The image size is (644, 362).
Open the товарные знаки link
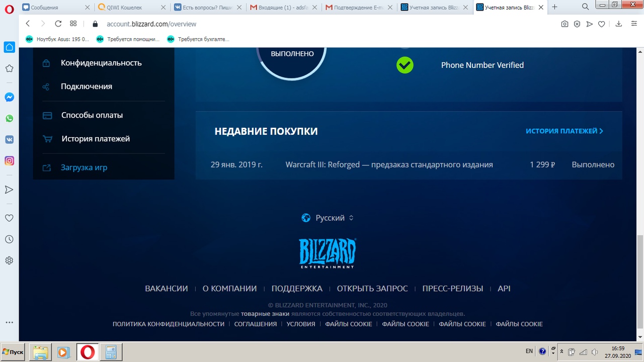tap(265, 314)
